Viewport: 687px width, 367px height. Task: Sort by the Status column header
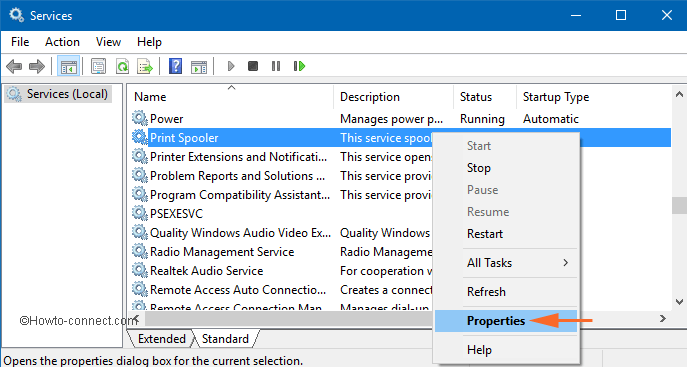tap(485, 97)
